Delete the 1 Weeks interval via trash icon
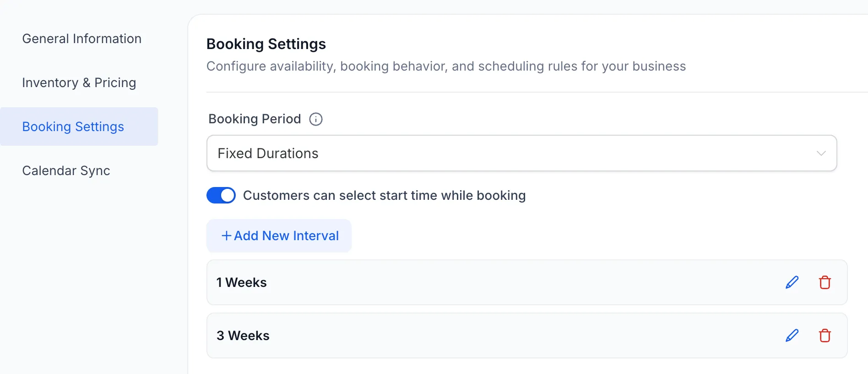The height and width of the screenshot is (374, 868). tap(825, 282)
